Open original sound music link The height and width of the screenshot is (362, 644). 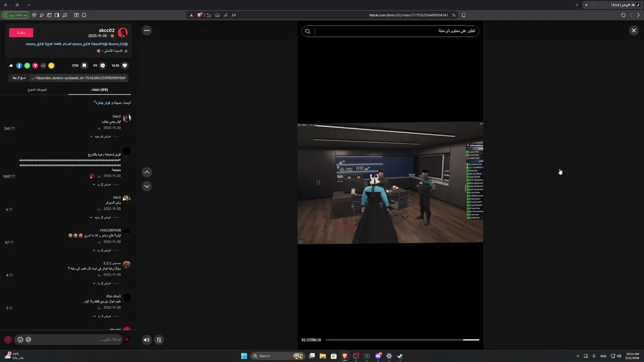click(112, 51)
